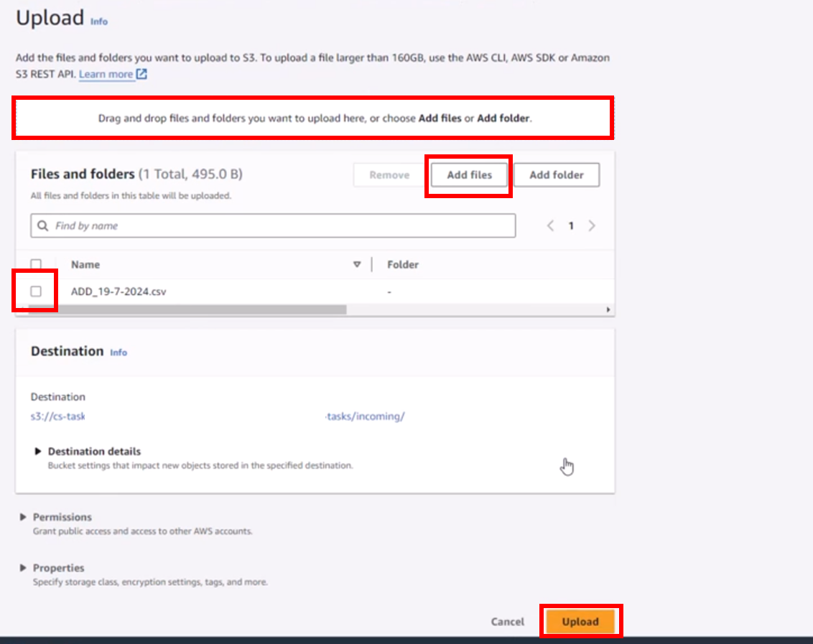Click the Name column sort arrow
This screenshot has height=644, width=813.
(x=357, y=265)
